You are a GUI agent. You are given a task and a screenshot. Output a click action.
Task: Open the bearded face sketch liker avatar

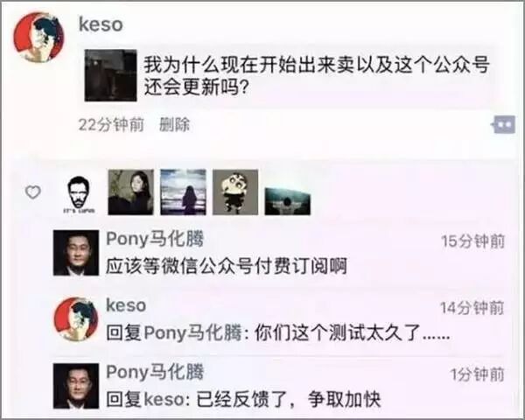tap(79, 194)
